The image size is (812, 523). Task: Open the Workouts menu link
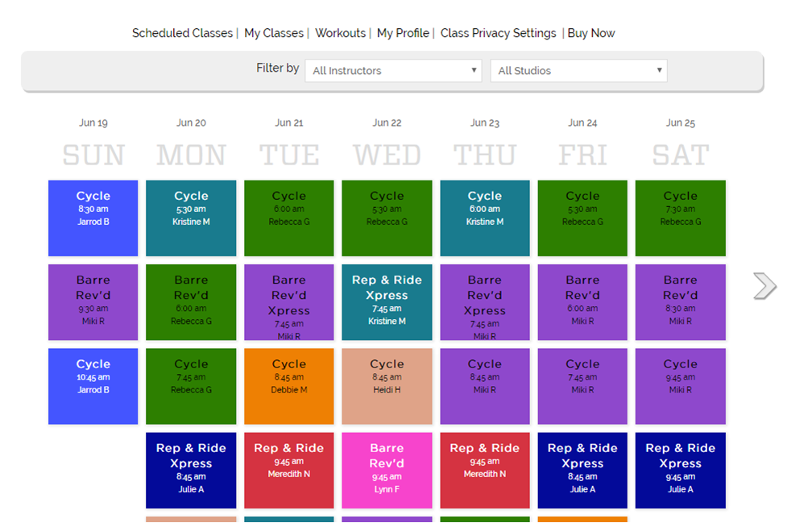340,33
